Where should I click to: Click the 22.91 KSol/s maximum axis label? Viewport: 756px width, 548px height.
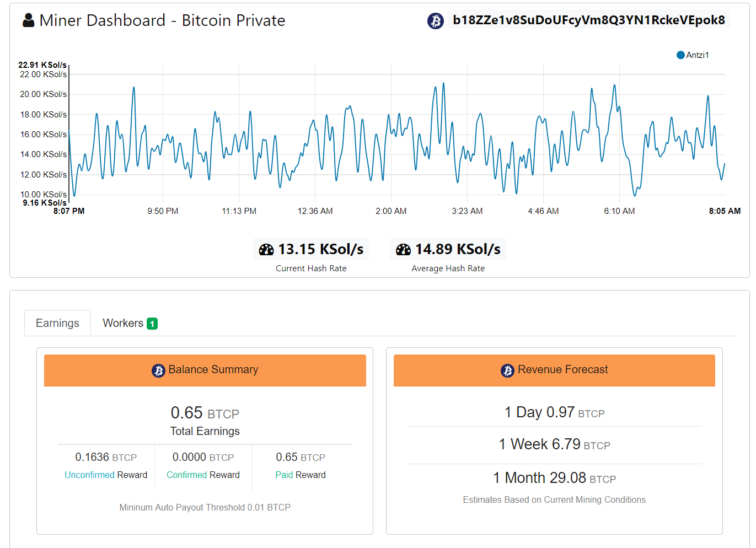coord(42,65)
